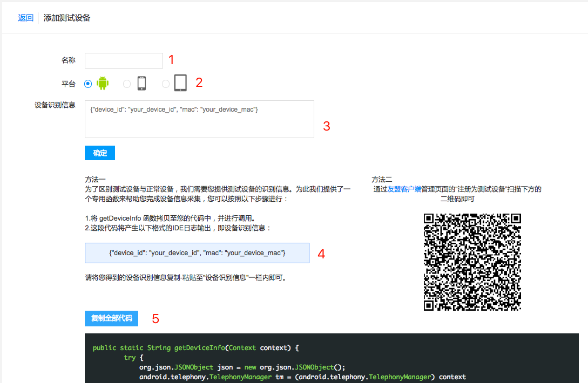Click the 方法二 heading
The width and height of the screenshot is (588, 383).
[382, 180]
